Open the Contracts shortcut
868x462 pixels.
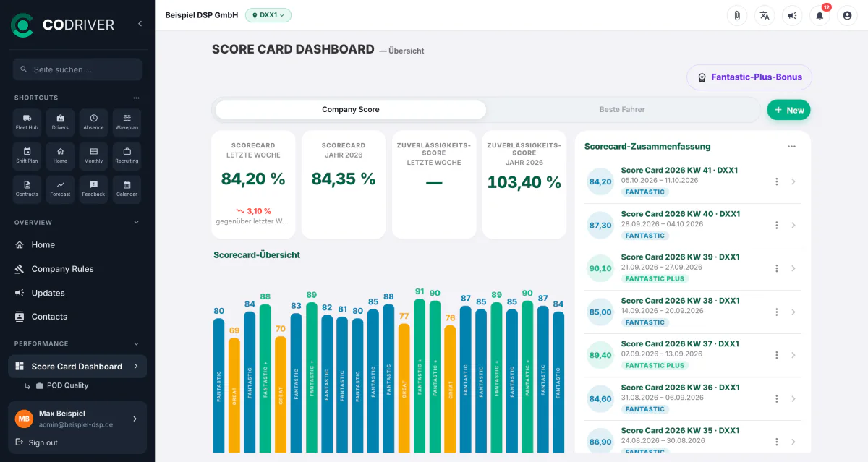pyautogui.click(x=27, y=189)
